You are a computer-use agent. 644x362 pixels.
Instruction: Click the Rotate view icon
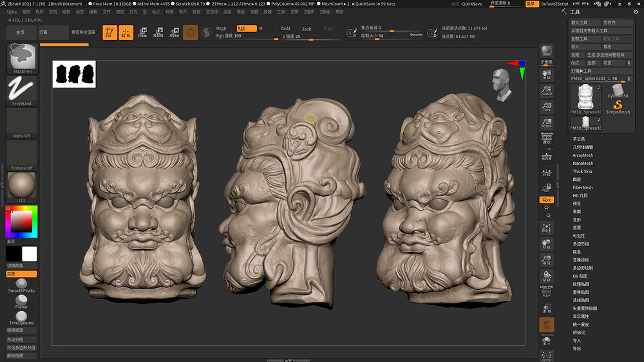(x=547, y=276)
